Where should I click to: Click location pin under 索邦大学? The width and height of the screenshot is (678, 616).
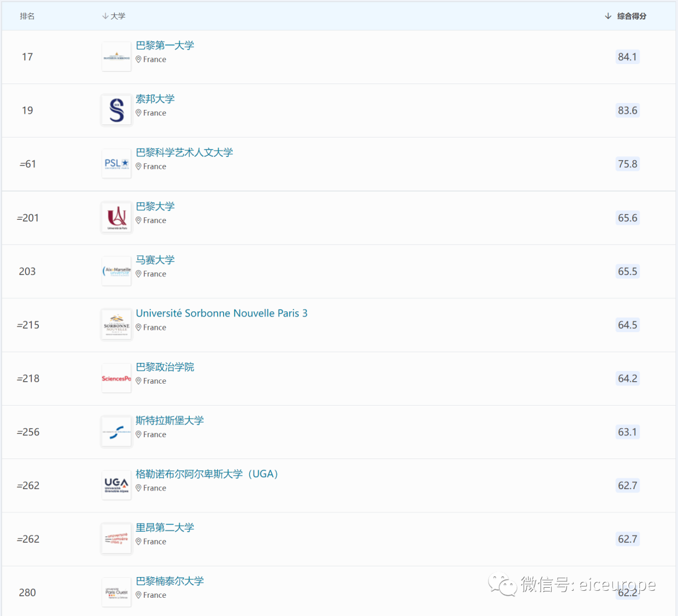[138, 113]
